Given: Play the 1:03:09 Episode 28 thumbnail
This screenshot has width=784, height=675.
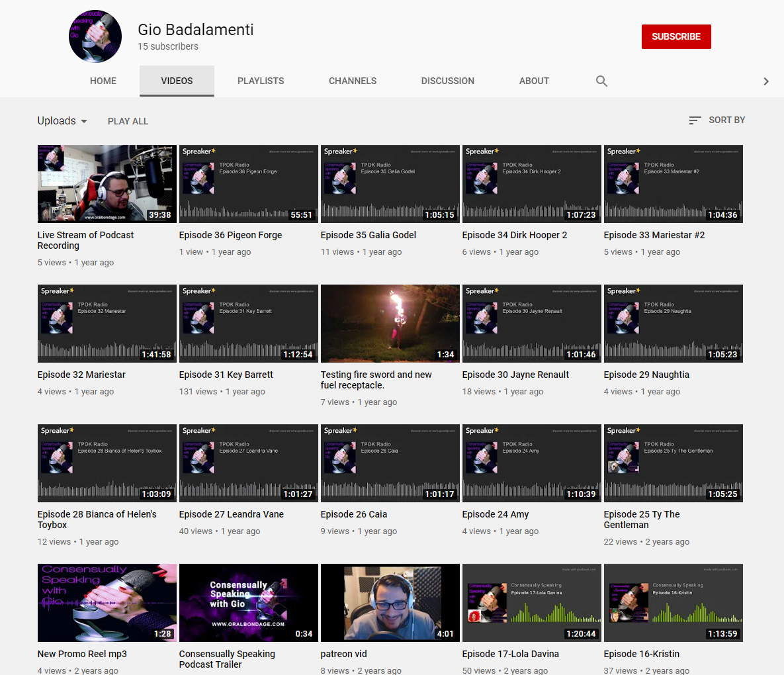Looking at the screenshot, I should [107, 463].
